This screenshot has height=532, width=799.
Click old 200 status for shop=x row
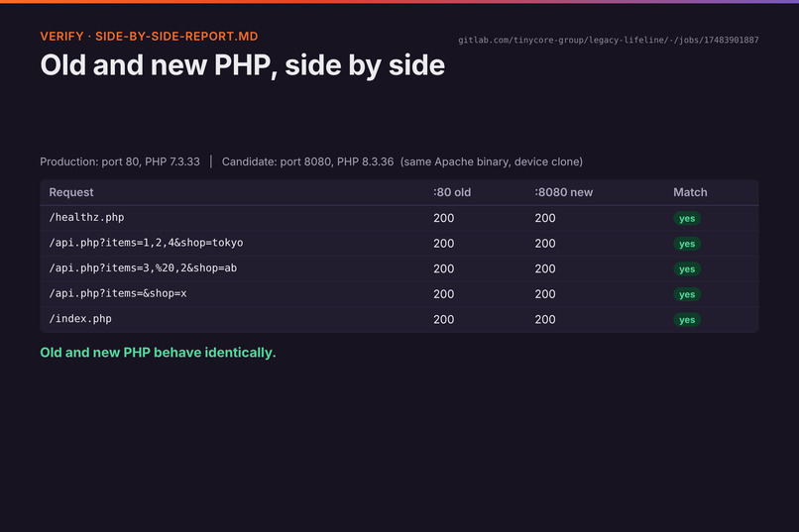click(444, 294)
